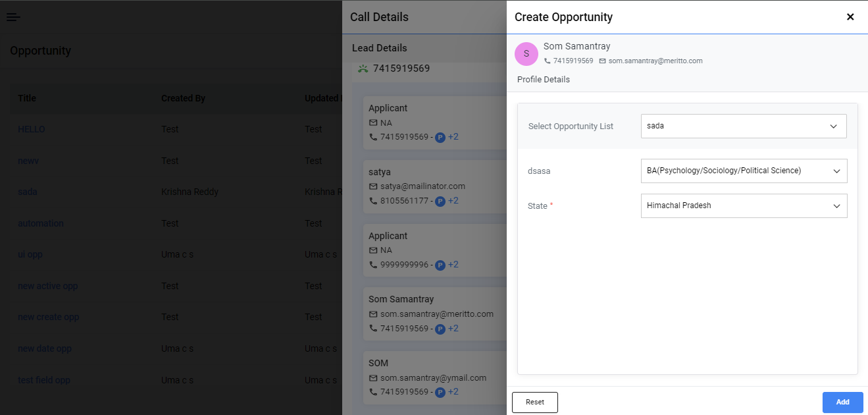
Task: Expand the Select Opportunity List dropdown
Action: coord(744,126)
